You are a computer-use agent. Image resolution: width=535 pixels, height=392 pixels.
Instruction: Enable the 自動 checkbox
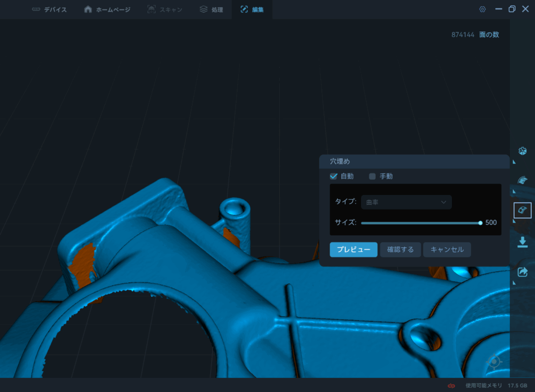coord(333,176)
